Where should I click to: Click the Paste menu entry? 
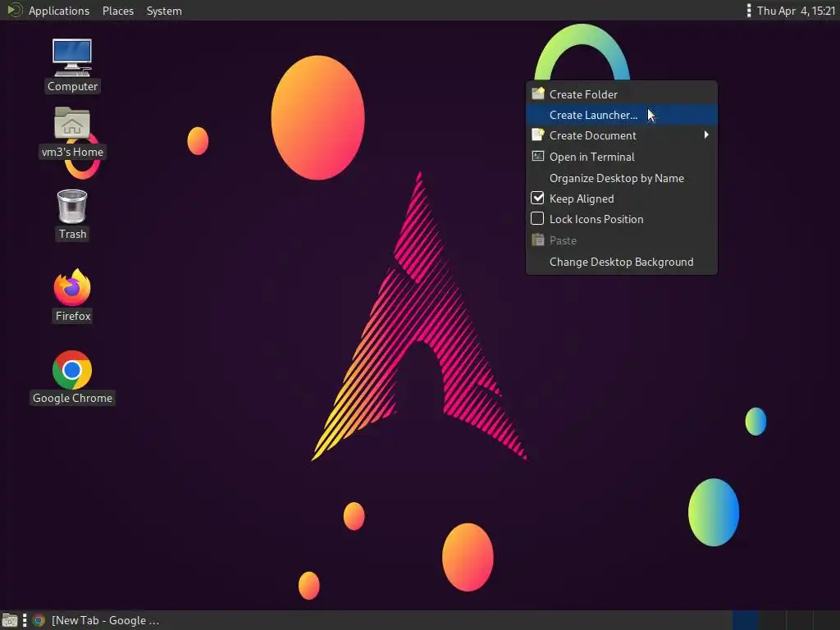coord(622,240)
